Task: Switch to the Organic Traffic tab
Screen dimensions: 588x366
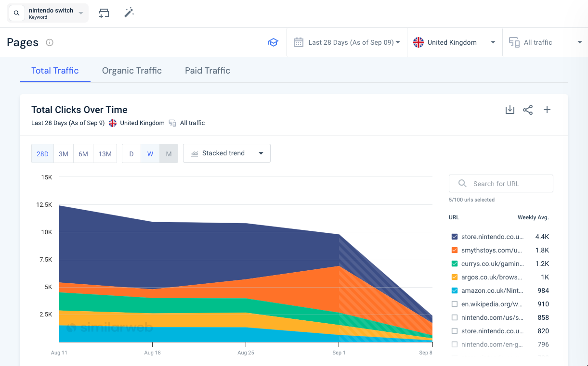Action: click(131, 71)
